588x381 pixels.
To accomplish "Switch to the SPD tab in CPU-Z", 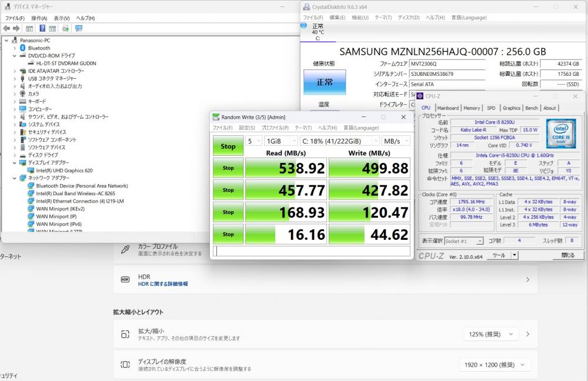I will point(491,108).
